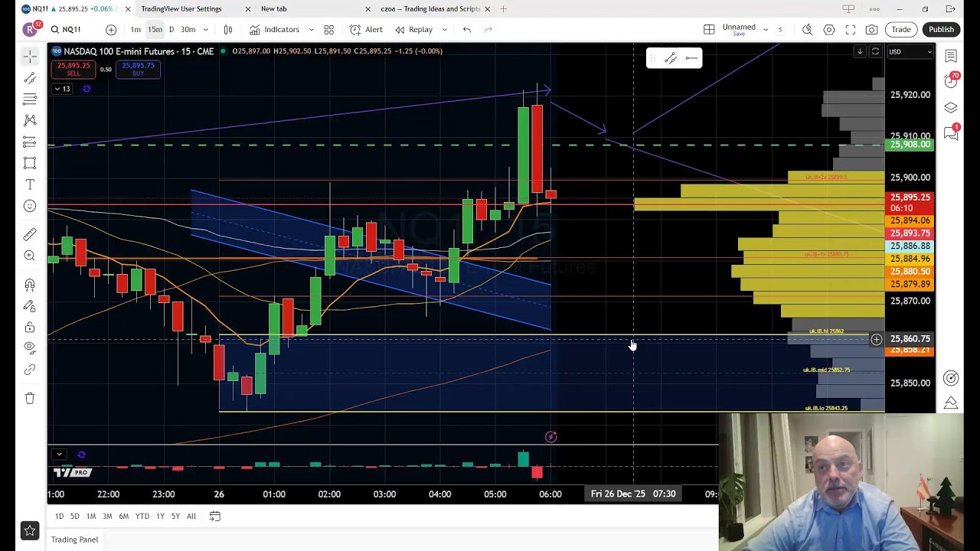Click the Alert button

[366, 30]
